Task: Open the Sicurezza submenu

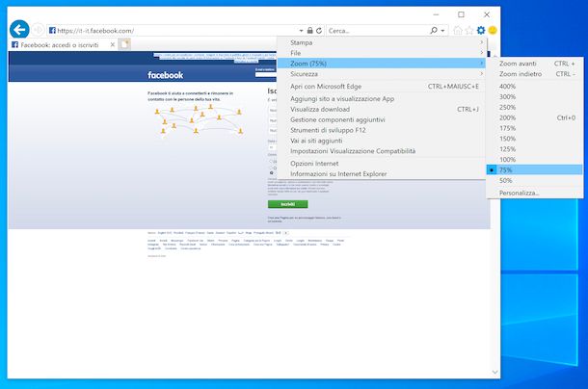Action: tap(382, 74)
